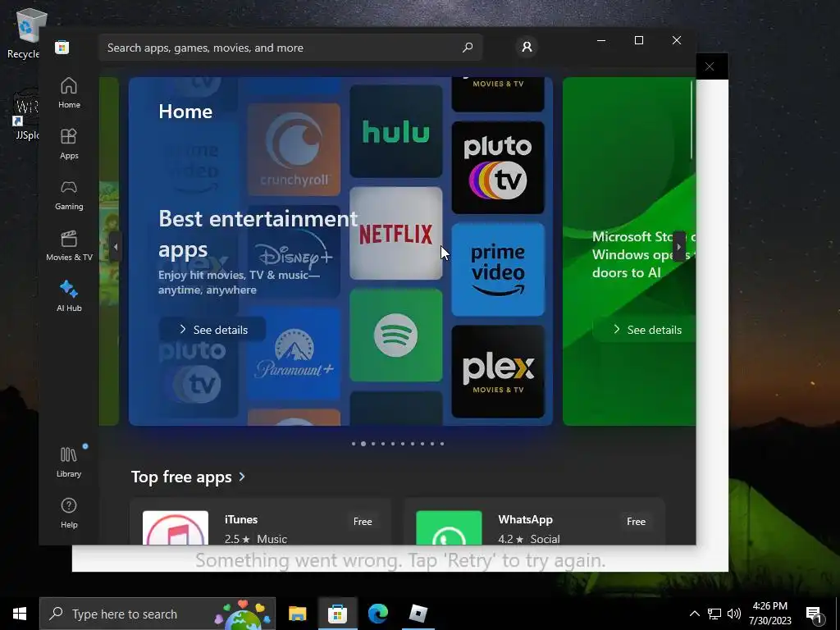Image resolution: width=840 pixels, height=630 pixels.
Task: Select the last carousel page dot
Action: pos(442,444)
